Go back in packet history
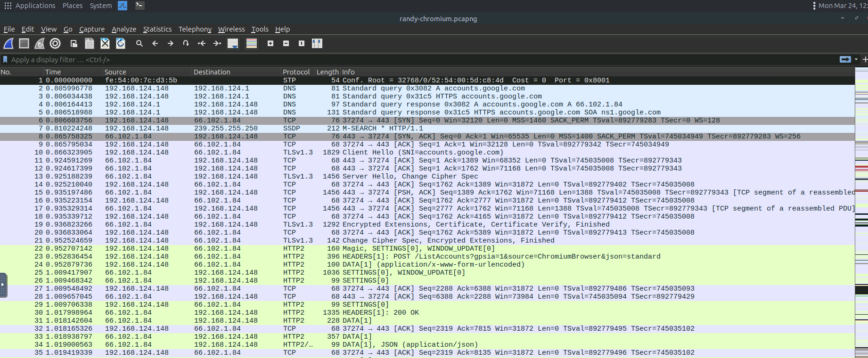 (155, 43)
